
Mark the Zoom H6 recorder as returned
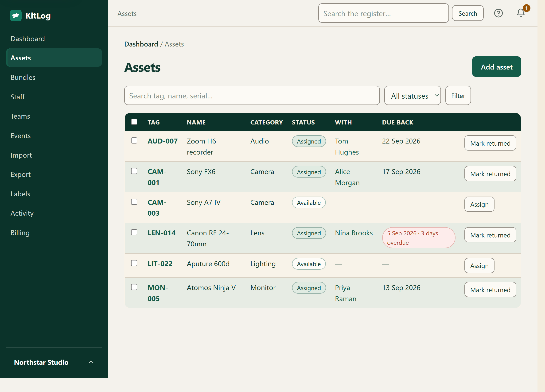coord(490,143)
